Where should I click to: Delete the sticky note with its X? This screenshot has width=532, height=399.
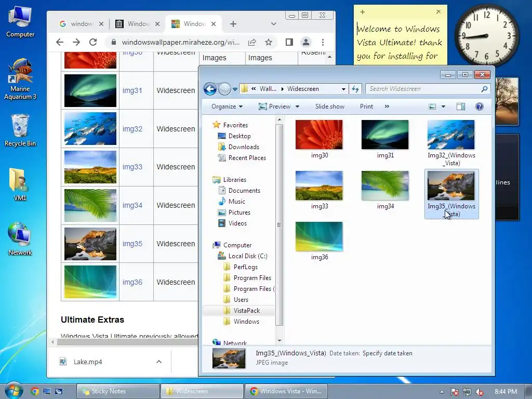(438, 12)
